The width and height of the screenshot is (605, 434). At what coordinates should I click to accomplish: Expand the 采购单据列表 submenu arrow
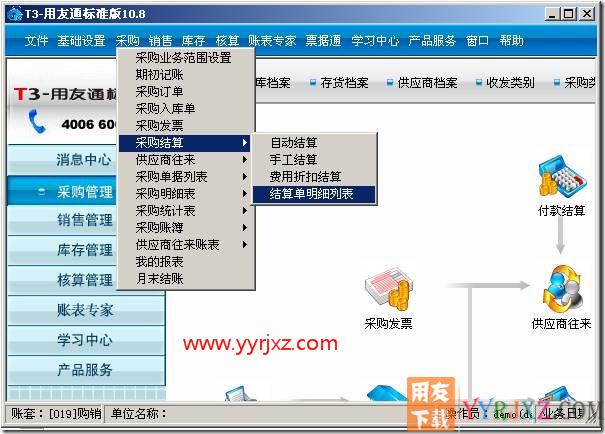245,177
